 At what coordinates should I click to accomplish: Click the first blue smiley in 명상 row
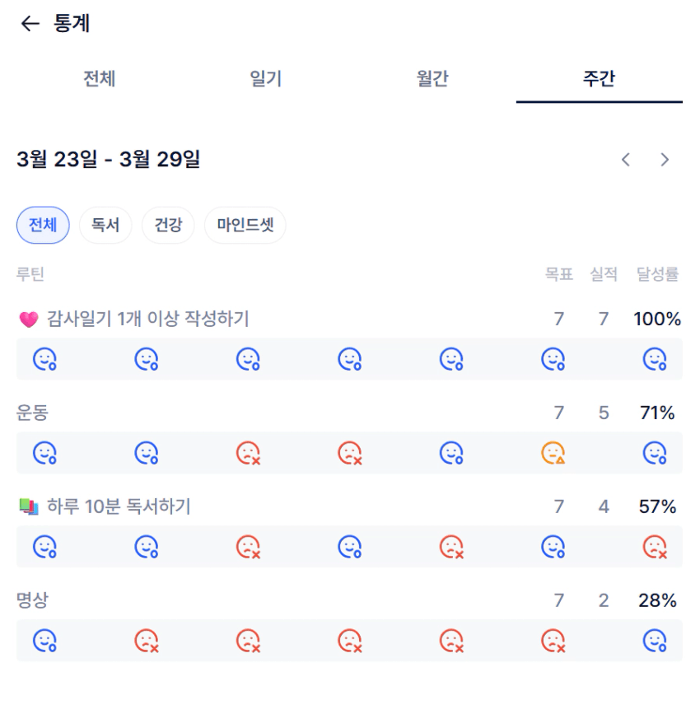tap(44, 641)
